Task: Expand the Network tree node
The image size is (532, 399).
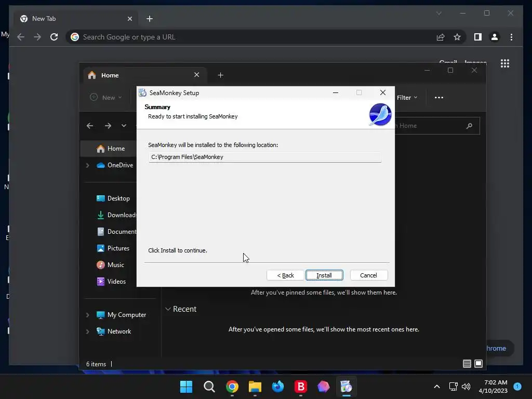Action: tap(87, 331)
